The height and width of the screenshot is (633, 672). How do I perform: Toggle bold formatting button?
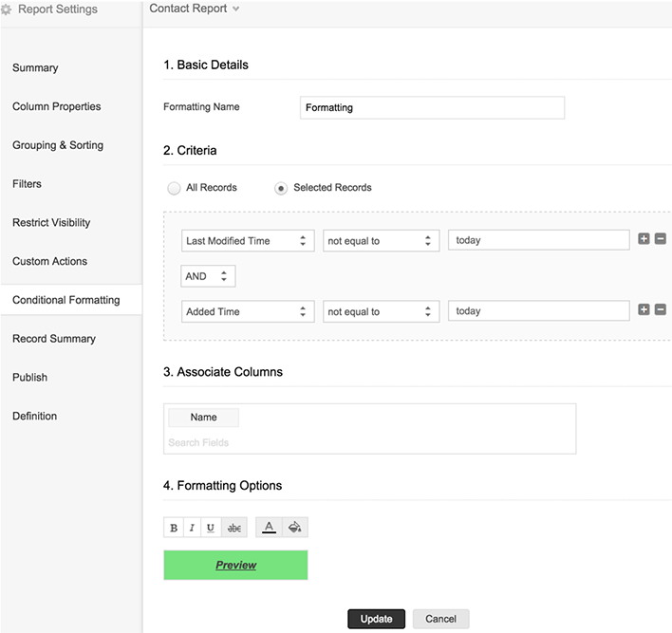(174, 528)
